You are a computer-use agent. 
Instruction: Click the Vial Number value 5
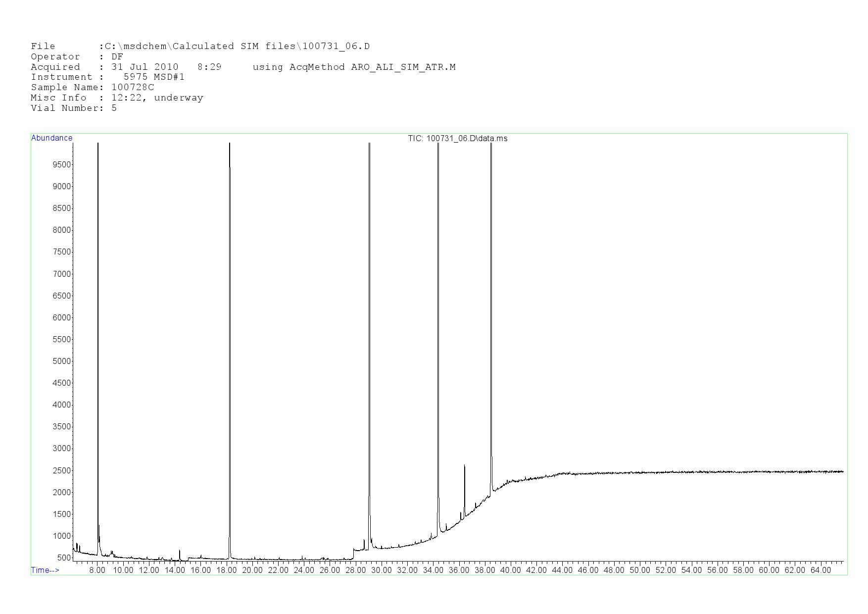coord(114,108)
